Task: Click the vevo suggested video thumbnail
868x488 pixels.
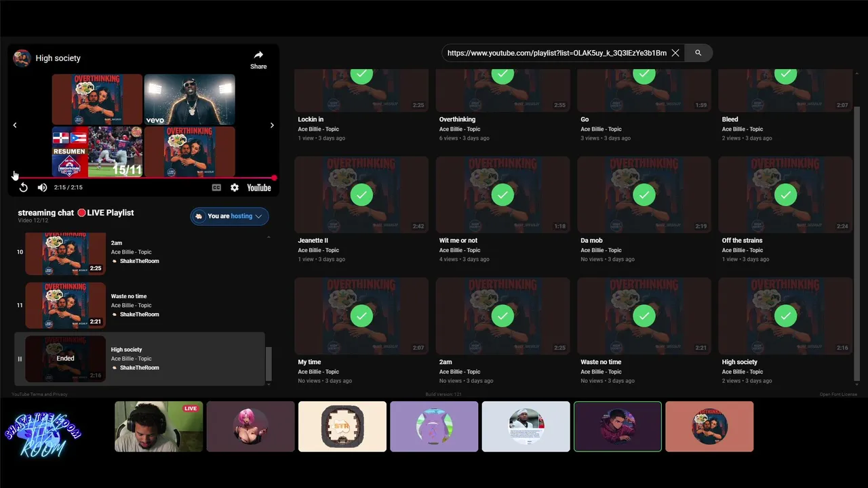Action: tap(190, 100)
